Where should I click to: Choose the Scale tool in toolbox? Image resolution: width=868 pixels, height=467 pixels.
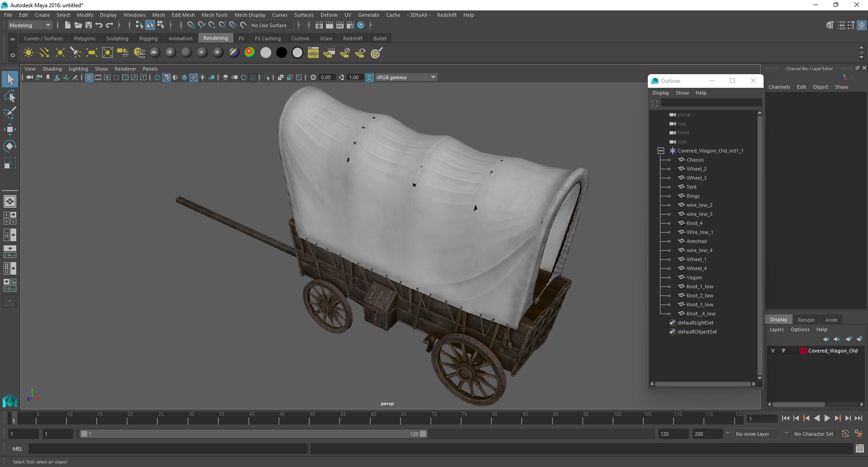(10, 162)
